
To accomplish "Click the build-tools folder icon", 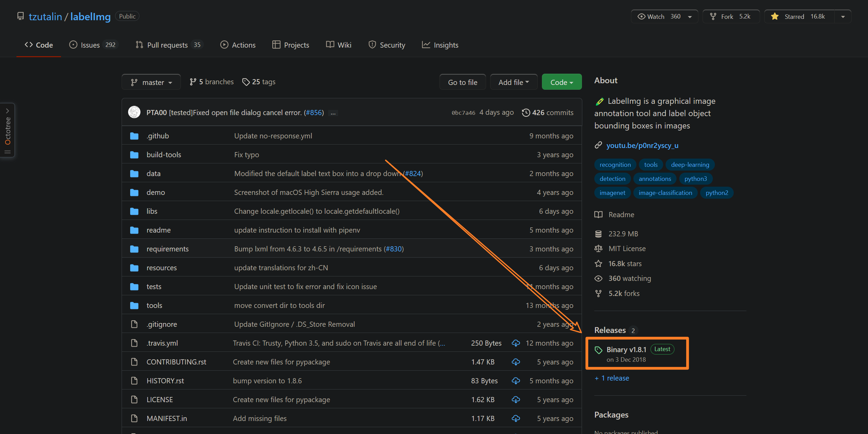I will click(134, 155).
